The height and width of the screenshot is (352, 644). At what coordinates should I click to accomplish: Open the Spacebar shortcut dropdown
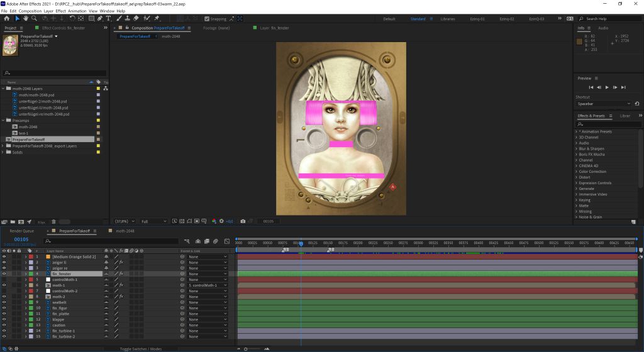[x=603, y=104]
